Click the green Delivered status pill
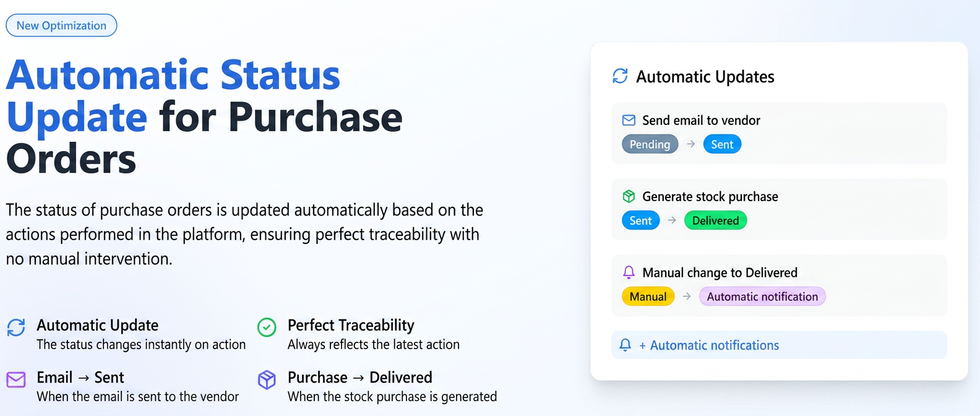The image size is (980, 416). point(715,220)
